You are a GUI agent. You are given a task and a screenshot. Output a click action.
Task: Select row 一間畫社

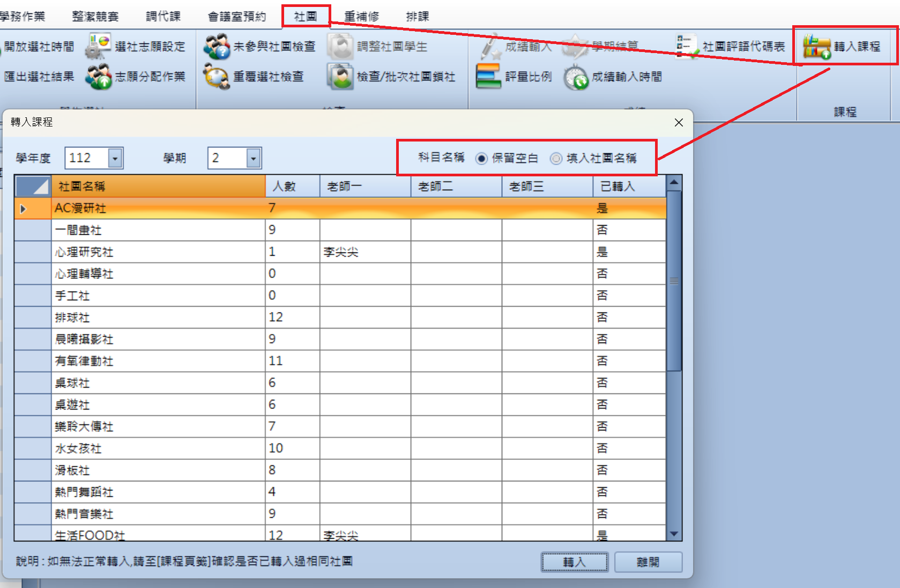(x=340, y=230)
